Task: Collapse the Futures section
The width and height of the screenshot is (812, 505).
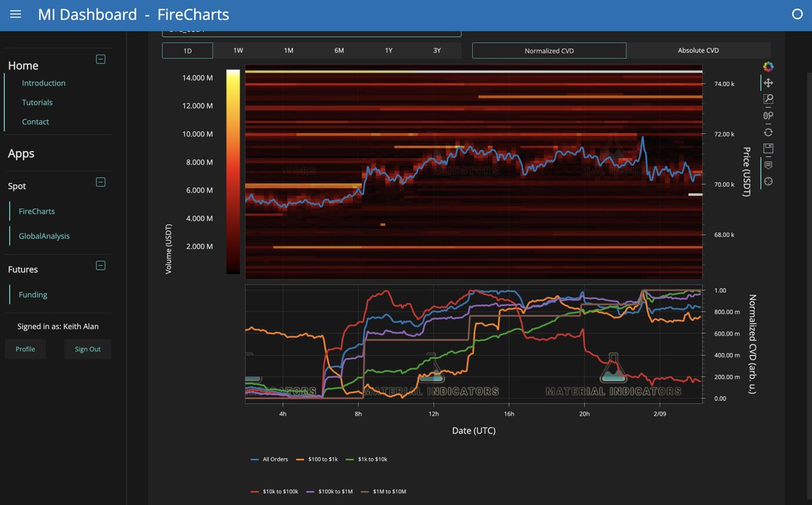Action: [100, 265]
